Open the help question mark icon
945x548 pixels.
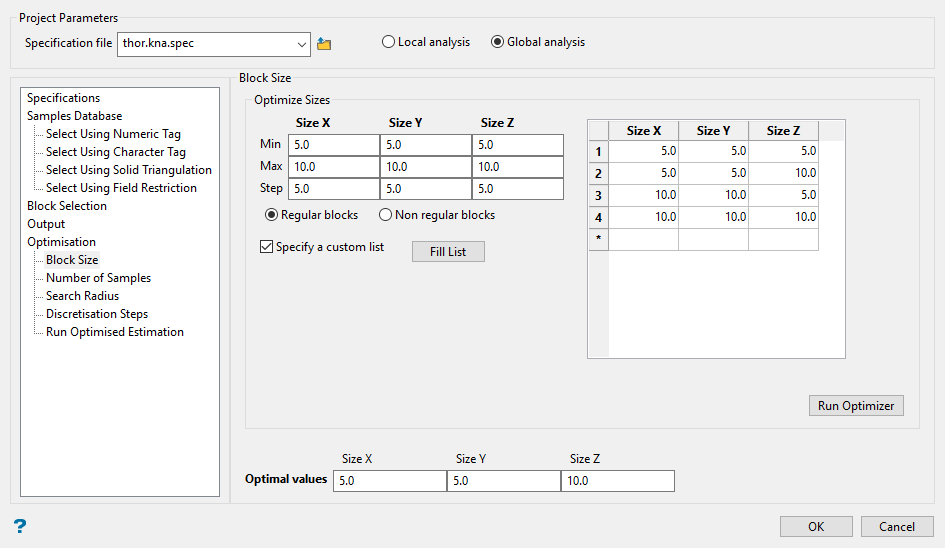[x=20, y=527]
